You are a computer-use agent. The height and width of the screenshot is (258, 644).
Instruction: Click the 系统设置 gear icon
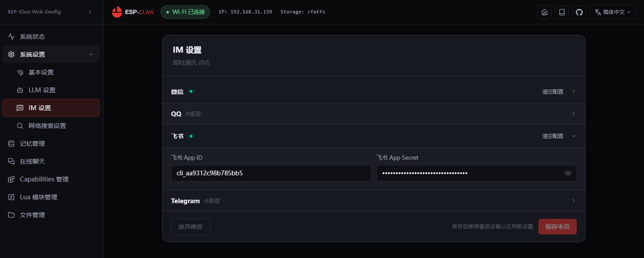pos(11,54)
